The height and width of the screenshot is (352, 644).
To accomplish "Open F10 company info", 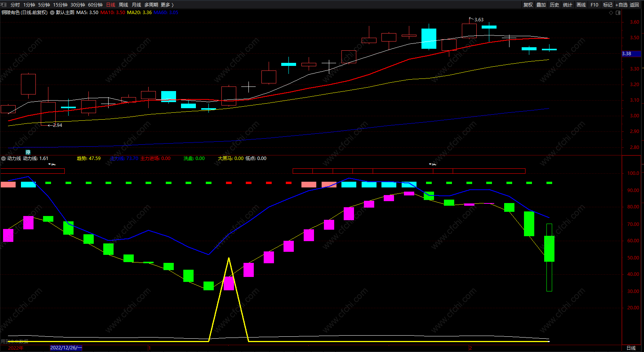I will [x=594, y=5].
